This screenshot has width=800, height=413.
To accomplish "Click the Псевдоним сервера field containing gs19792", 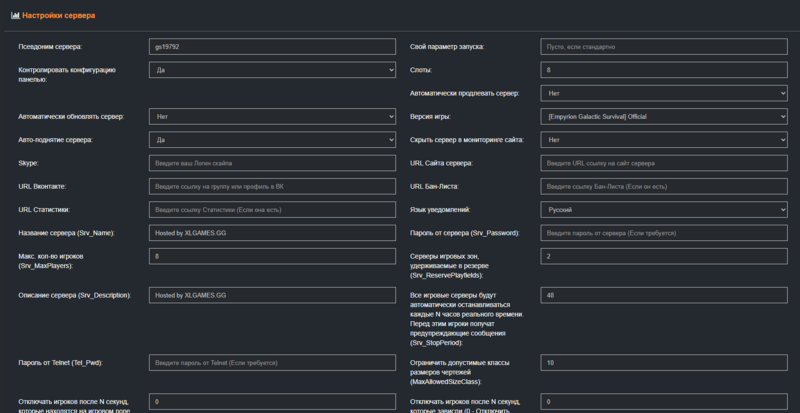I will click(x=272, y=46).
